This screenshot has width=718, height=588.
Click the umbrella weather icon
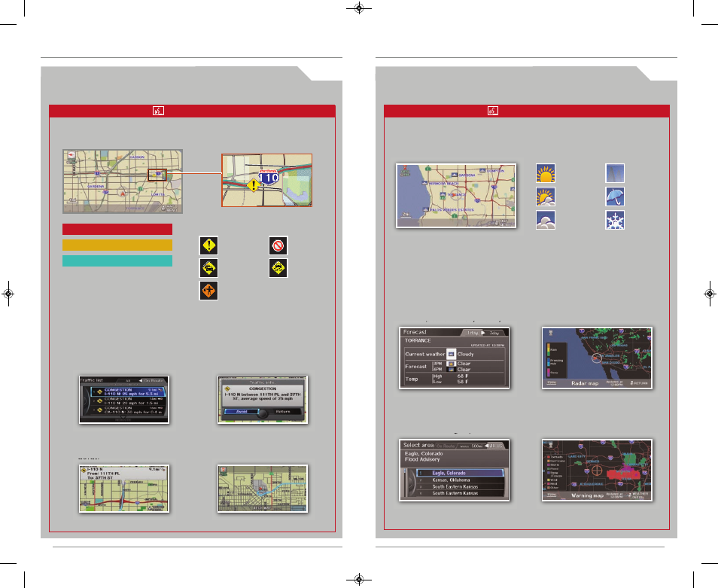[x=614, y=197]
